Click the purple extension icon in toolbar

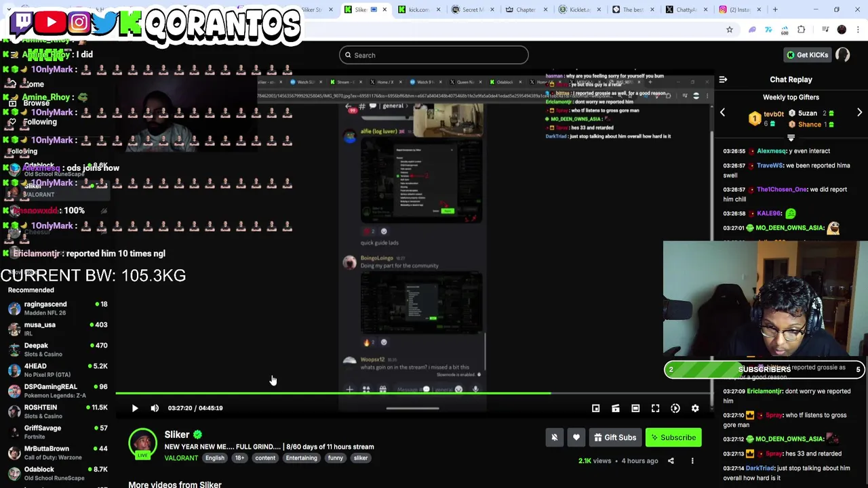pyautogui.click(x=752, y=30)
